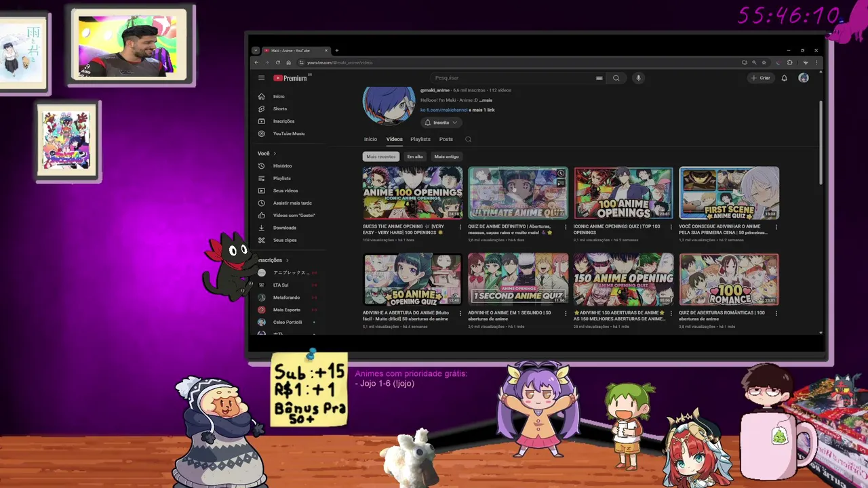
Task: Select the Mais recentes filter chip
Action: (x=380, y=157)
